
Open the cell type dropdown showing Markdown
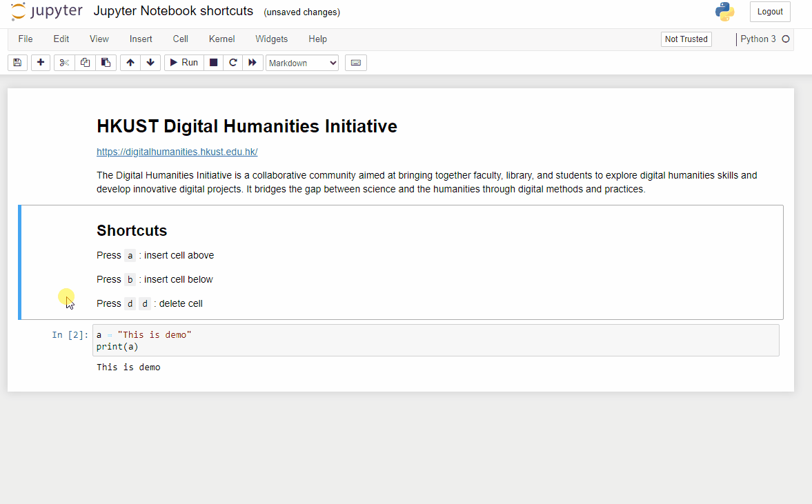(301, 63)
